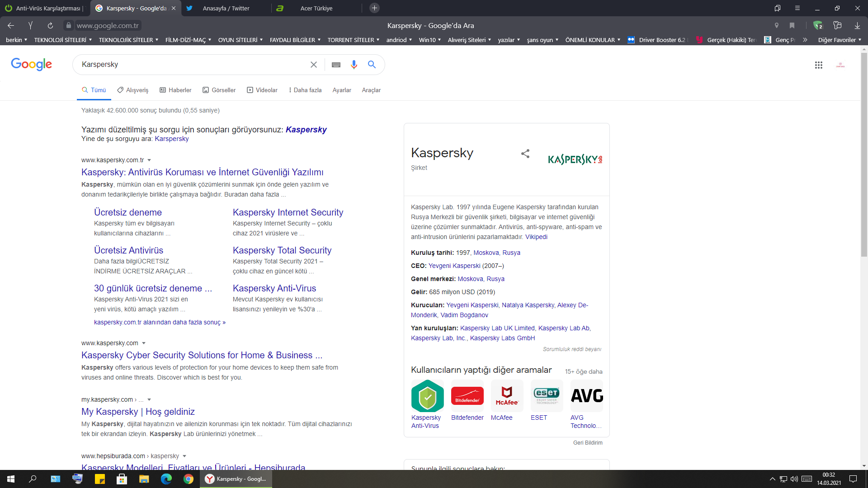
Task: Open the browser downloads icon
Action: 857,26
